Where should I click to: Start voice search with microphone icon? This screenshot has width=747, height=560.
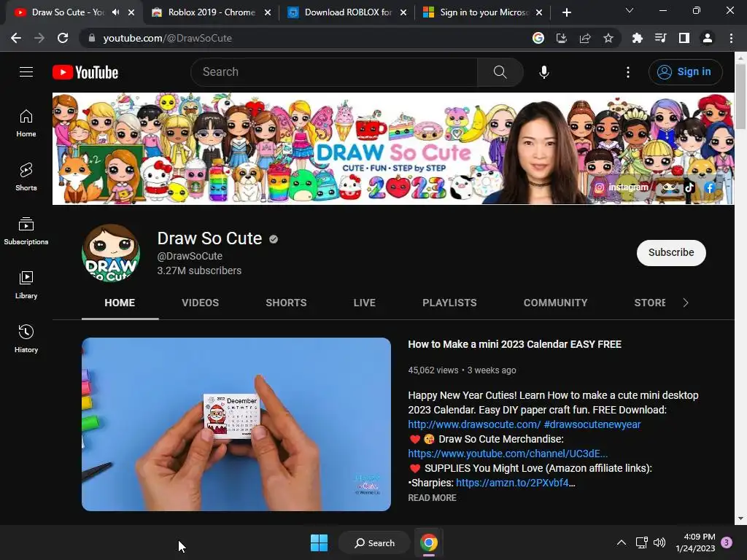tap(543, 72)
